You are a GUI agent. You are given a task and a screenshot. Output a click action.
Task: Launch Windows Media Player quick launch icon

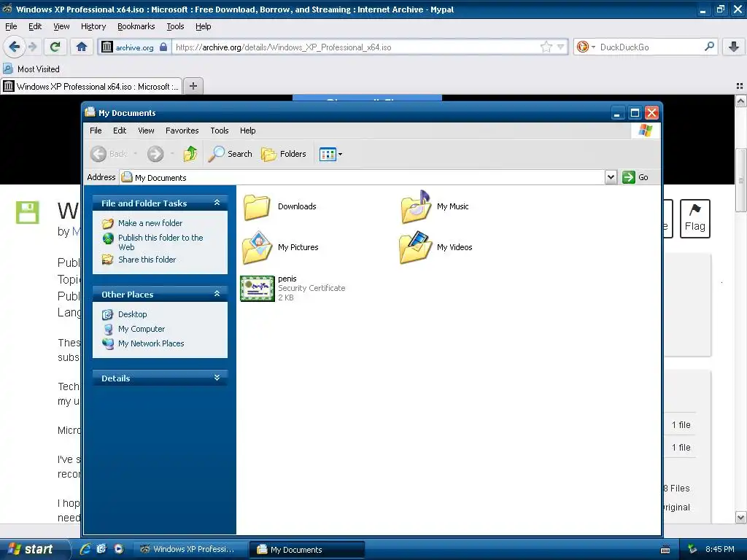[x=119, y=549]
